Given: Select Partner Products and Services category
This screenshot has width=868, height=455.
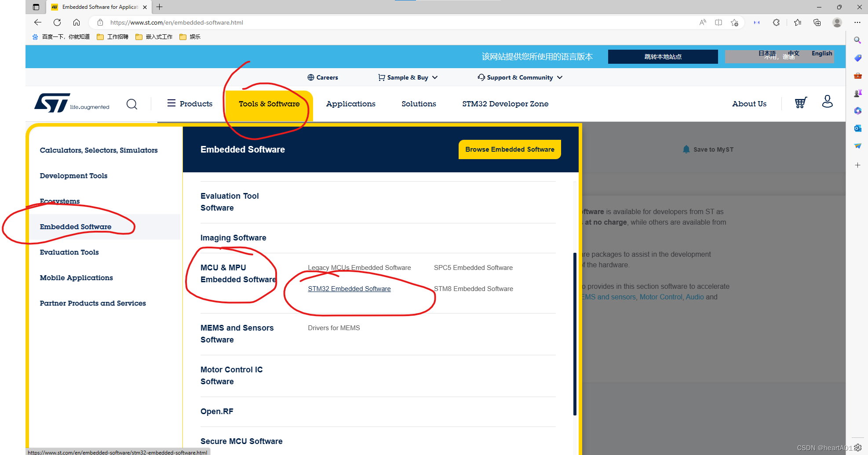Looking at the screenshot, I should point(93,303).
